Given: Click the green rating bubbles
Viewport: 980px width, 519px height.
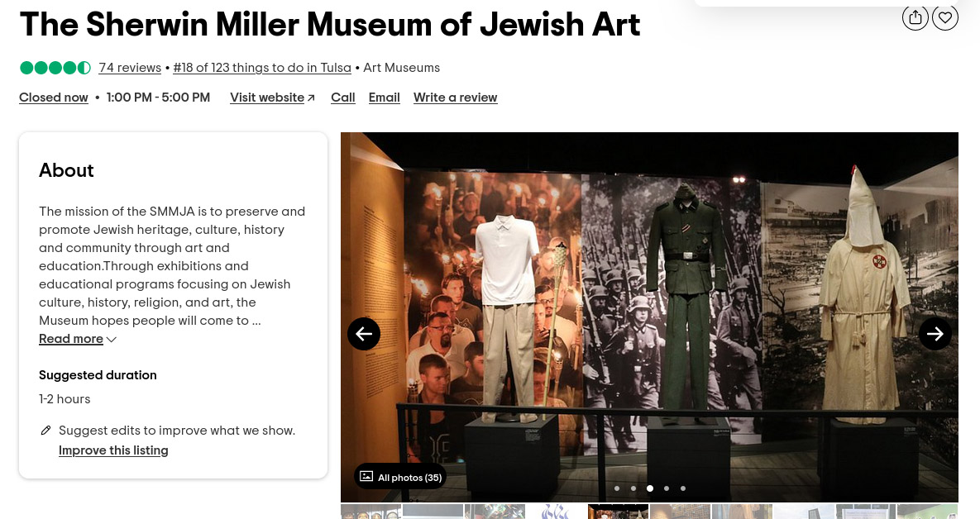Looking at the screenshot, I should tap(55, 68).
